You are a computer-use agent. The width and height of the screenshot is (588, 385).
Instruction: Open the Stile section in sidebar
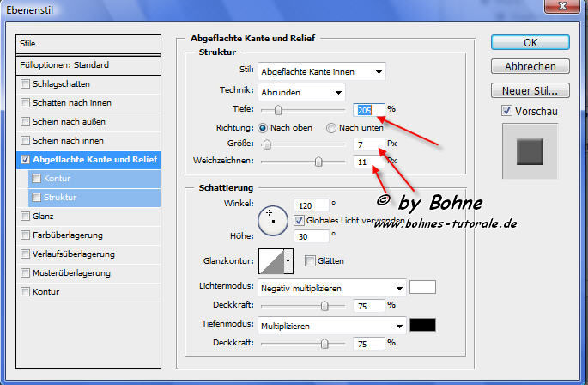(x=89, y=43)
